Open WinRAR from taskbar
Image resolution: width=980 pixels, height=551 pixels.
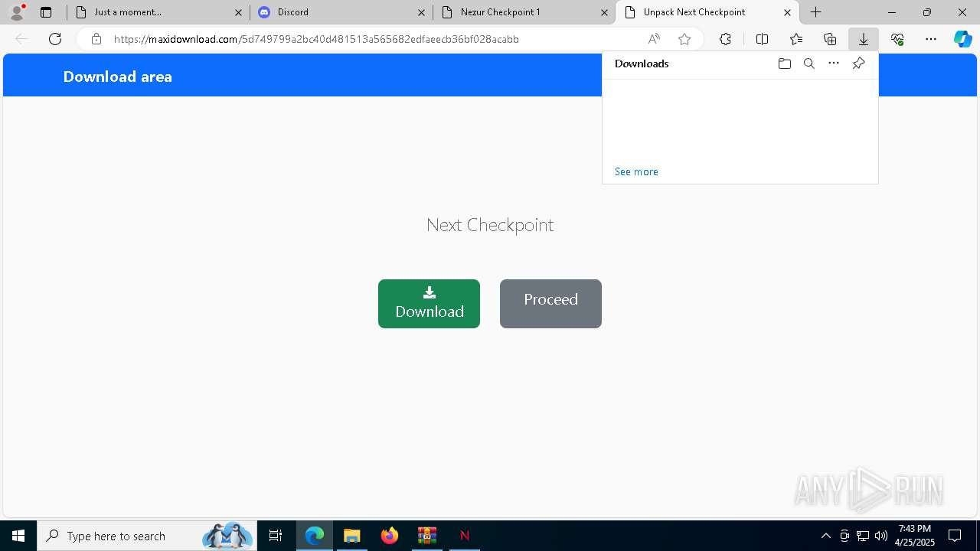coord(426,536)
